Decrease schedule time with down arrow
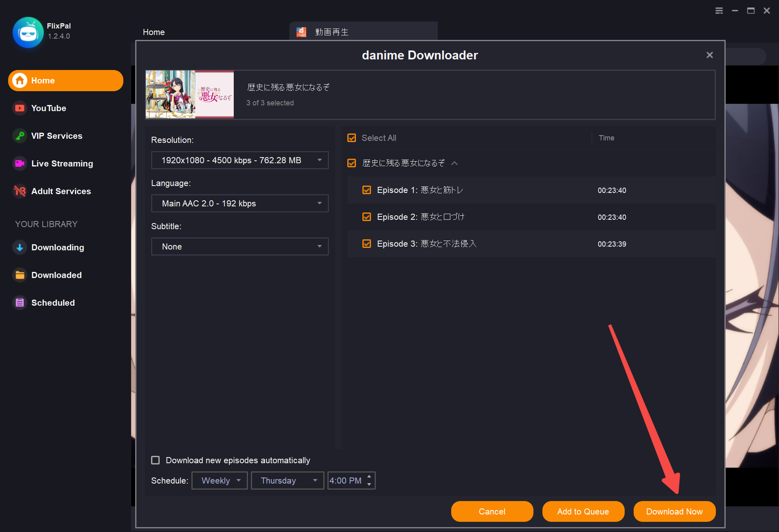Viewport: 779px width, 532px height. click(x=369, y=484)
